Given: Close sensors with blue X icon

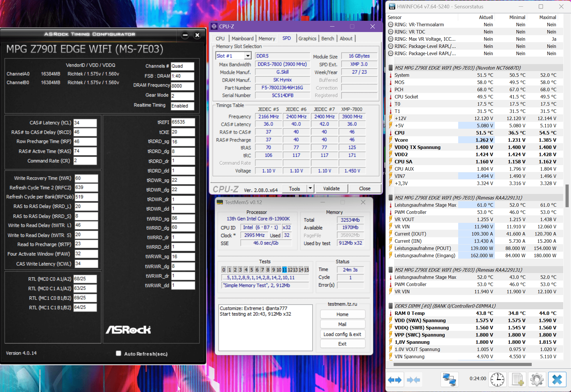Looking at the screenshot, I should click(557, 380).
